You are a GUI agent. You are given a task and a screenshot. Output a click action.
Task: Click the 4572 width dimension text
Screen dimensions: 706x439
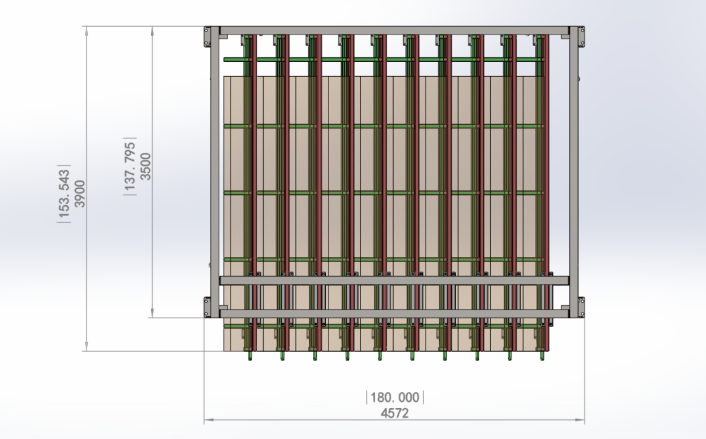click(395, 413)
